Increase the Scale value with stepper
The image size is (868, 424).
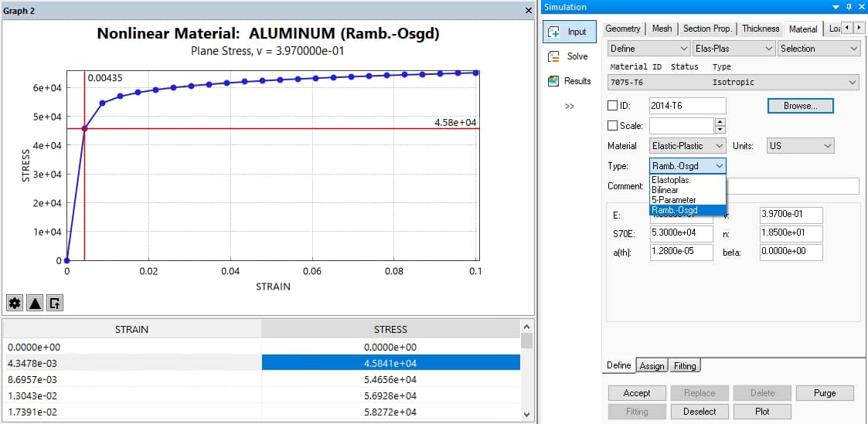720,122
